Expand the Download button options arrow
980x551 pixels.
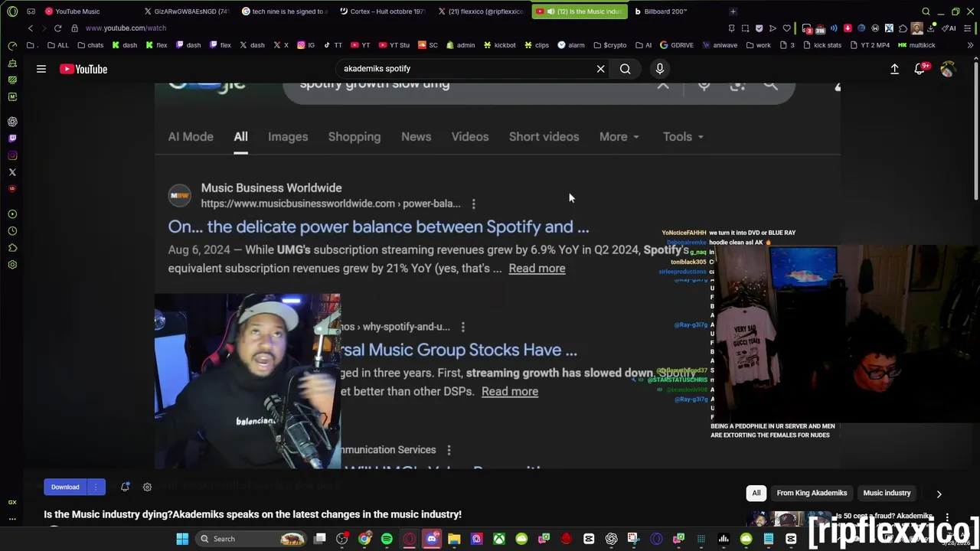click(96, 487)
